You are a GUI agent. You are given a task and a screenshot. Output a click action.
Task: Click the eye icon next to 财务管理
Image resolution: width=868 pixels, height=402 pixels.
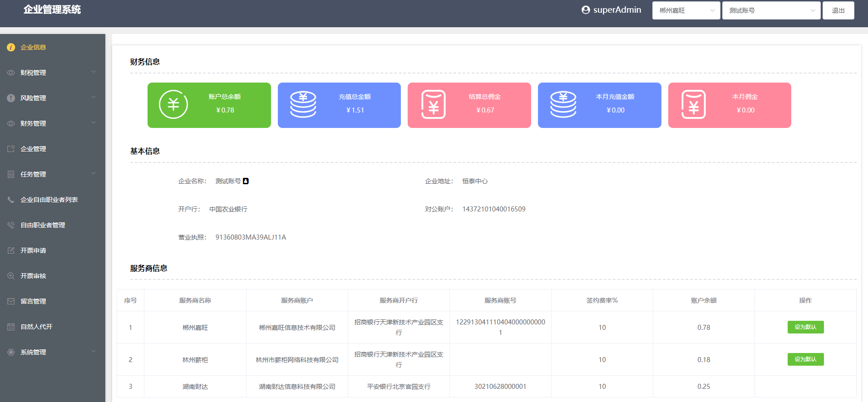coord(11,123)
